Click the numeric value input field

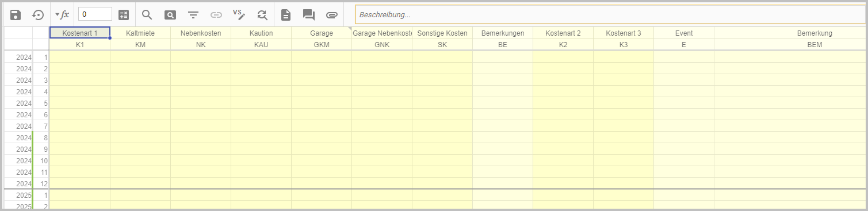[95, 14]
